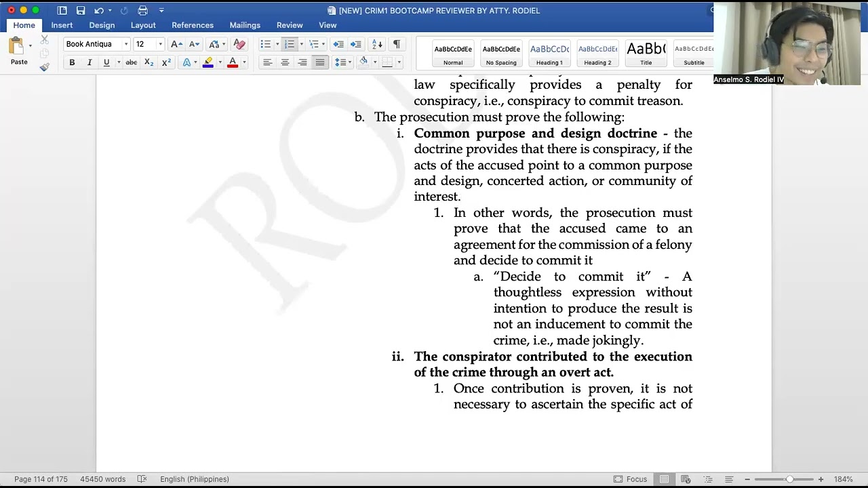Image resolution: width=868 pixels, height=488 pixels.
Task: Click the Sort A-Z icon
Action: [x=377, y=44]
